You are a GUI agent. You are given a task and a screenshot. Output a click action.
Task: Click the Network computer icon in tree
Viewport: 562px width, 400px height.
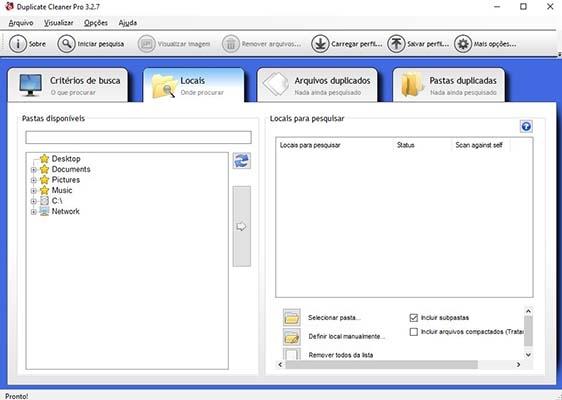tap(44, 211)
